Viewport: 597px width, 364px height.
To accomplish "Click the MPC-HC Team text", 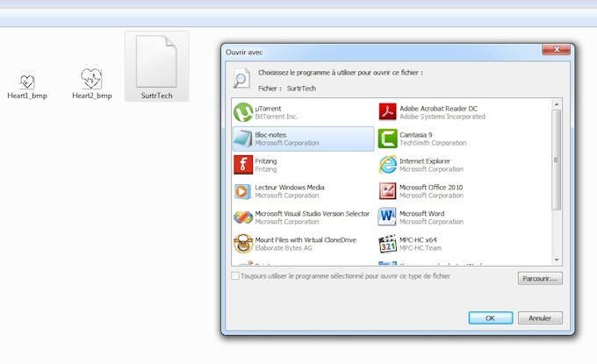I will pyautogui.click(x=420, y=248).
